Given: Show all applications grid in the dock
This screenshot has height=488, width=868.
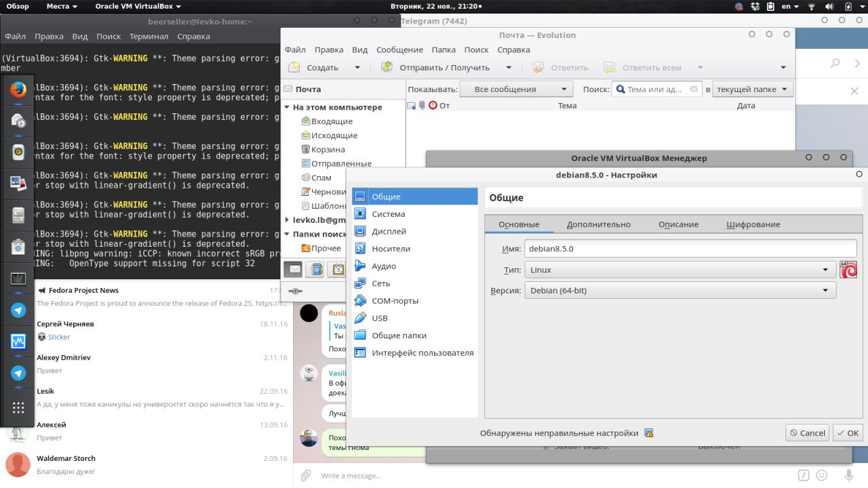Looking at the screenshot, I should (x=18, y=407).
